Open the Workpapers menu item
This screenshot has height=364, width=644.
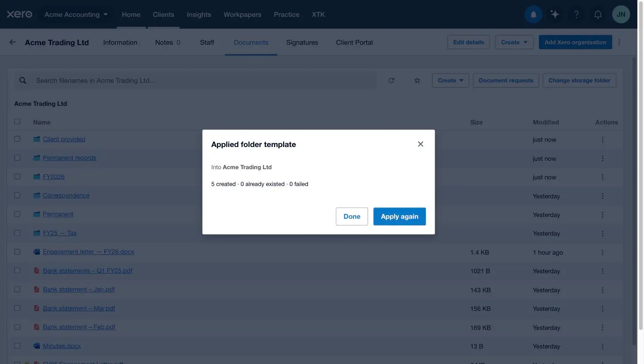pyautogui.click(x=242, y=15)
